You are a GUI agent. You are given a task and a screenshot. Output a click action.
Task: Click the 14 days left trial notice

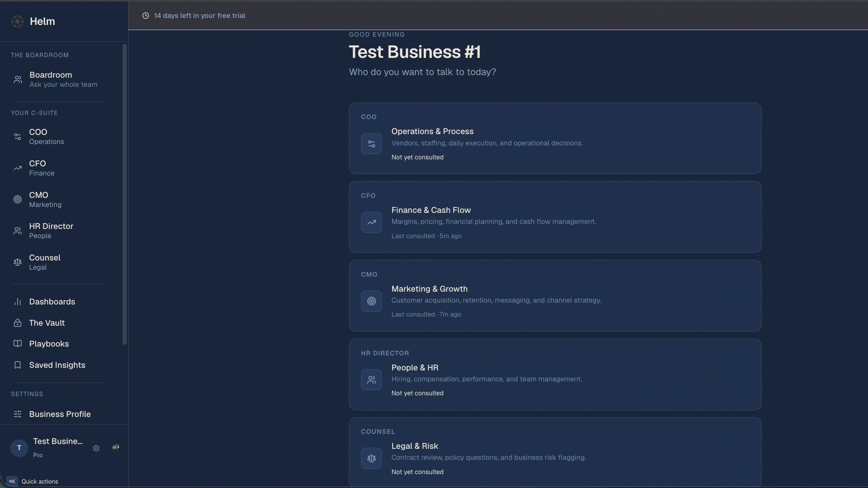[199, 15]
